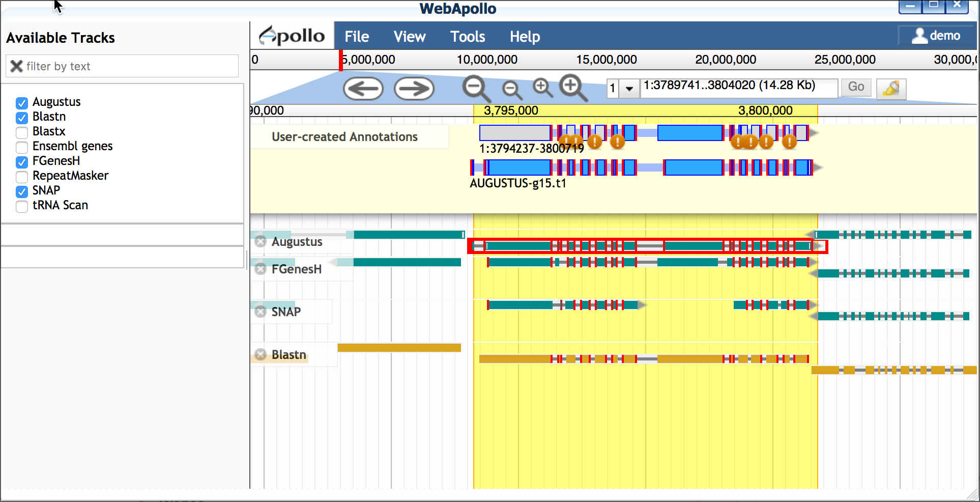This screenshot has height=502, width=980.
Task: Click the 3,800,000 ruler label
Action: [765, 110]
